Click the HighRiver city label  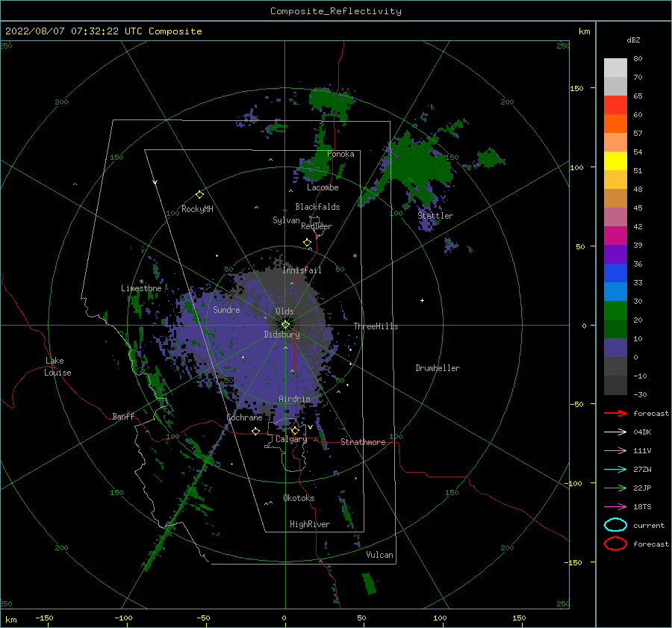[x=310, y=524]
